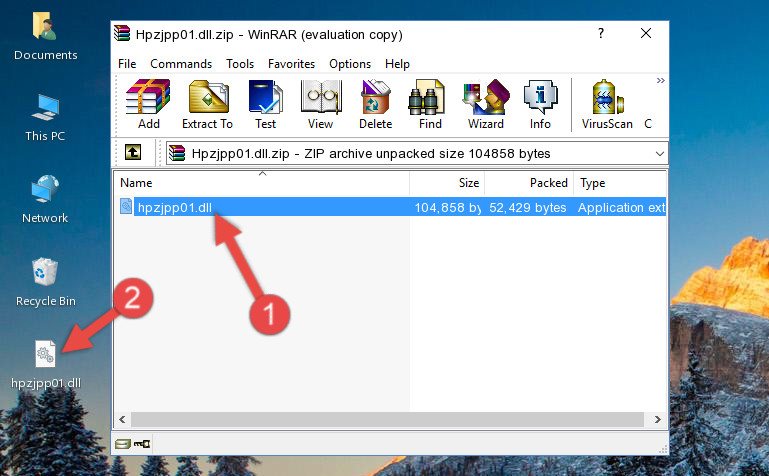Screen dimensions: 769x476
Task: Run VirusScan on the archive
Action: (607, 104)
